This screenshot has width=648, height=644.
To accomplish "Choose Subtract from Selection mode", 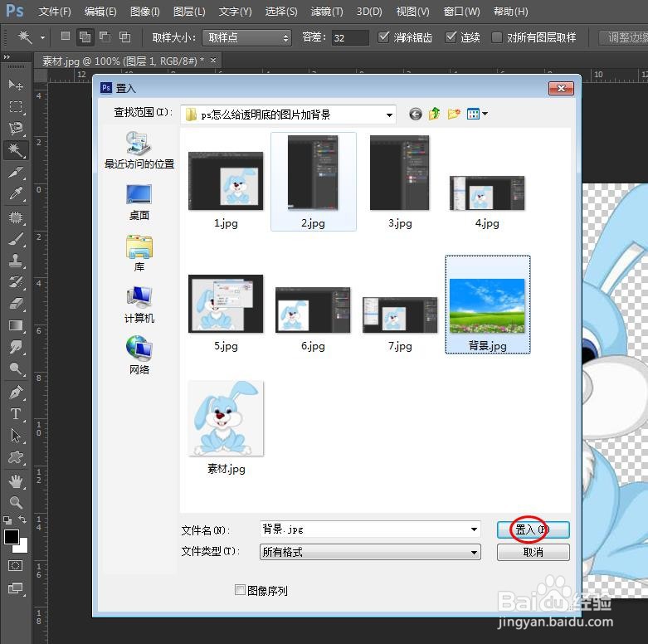I will [105, 37].
